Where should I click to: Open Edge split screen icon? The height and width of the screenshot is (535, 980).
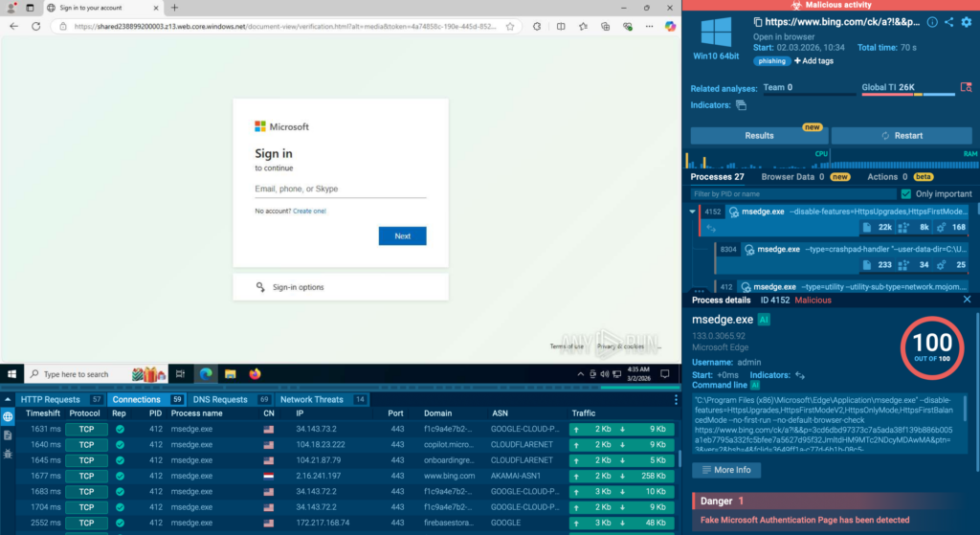click(561, 26)
